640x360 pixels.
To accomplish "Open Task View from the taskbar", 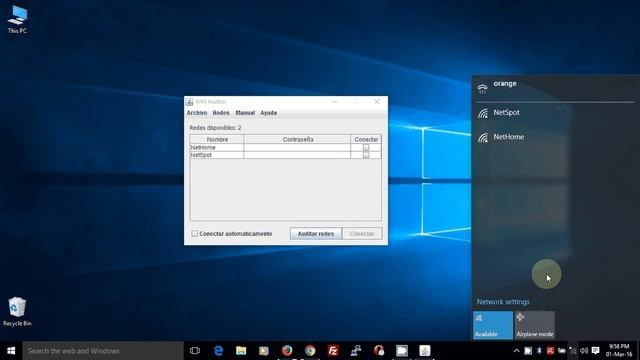I will (195, 351).
